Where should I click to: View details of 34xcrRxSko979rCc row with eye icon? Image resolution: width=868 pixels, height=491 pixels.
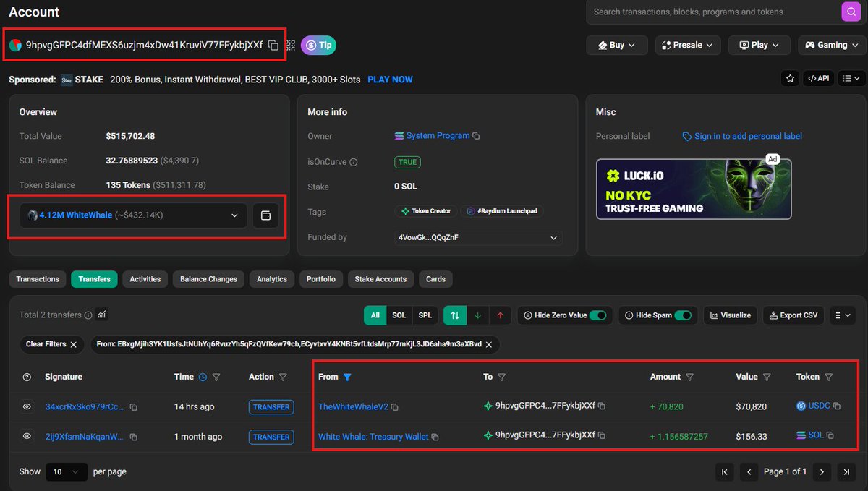click(x=27, y=407)
